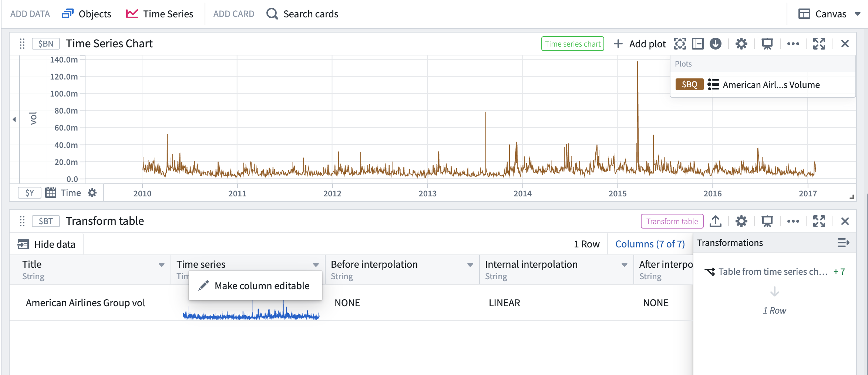This screenshot has height=375, width=868.
Task: Click the $BQ plot color tag
Action: pyautogui.click(x=689, y=85)
